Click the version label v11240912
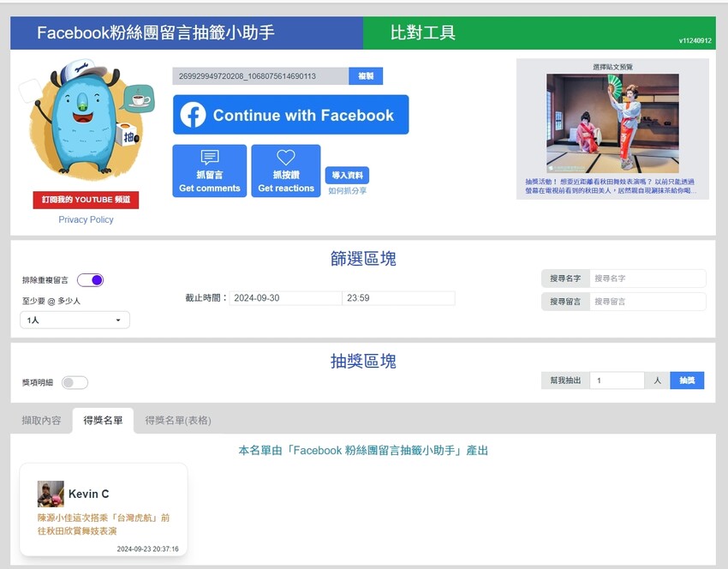Image resolution: width=728 pixels, height=569 pixels. coord(695,41)
